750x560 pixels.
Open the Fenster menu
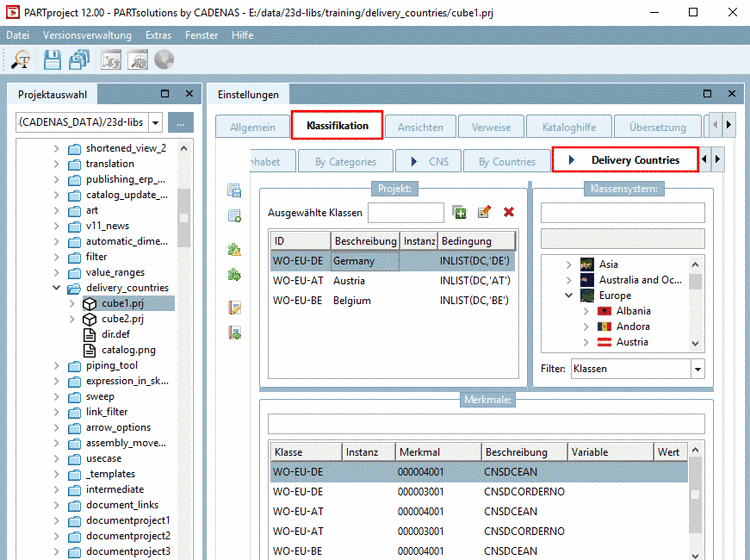201,35
